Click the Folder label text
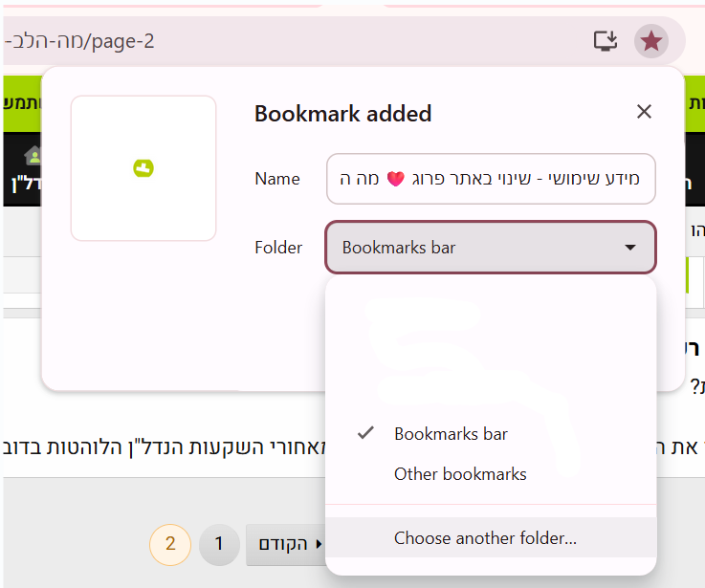This screenshot has height=588, width=705. pos(278,248)
